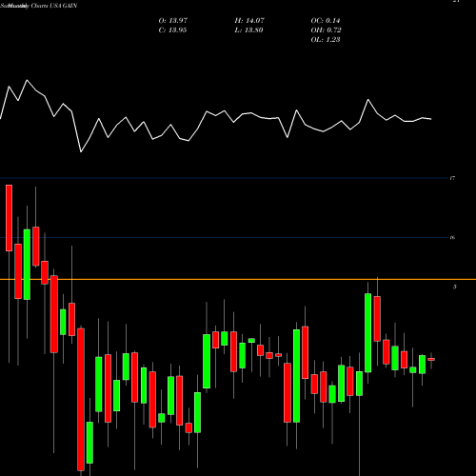Click the low price value 'L: 13.80'
Viewport: 476px width, 476px height.
pos(248,30)
